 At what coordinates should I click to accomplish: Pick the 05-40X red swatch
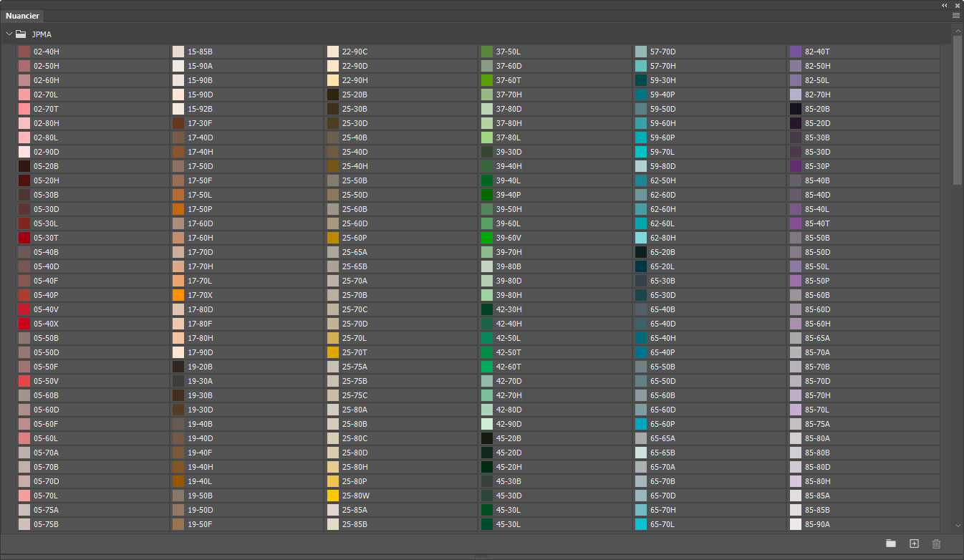point(24,324)
